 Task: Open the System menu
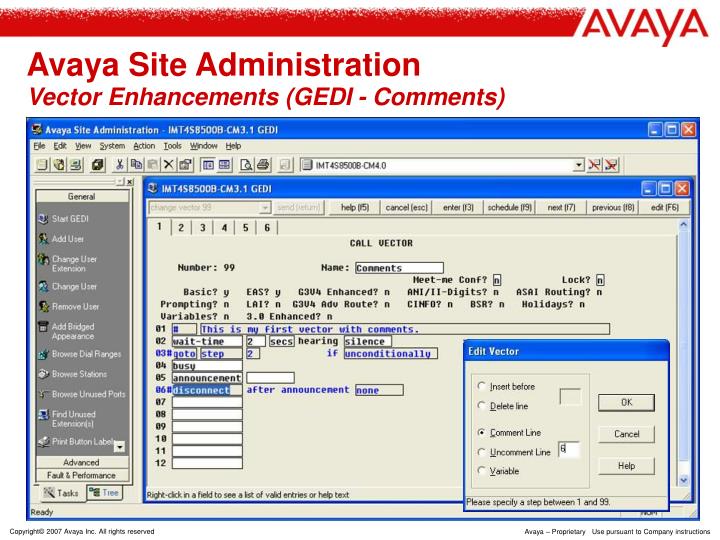pyautogui.click(x=112, y=146)
